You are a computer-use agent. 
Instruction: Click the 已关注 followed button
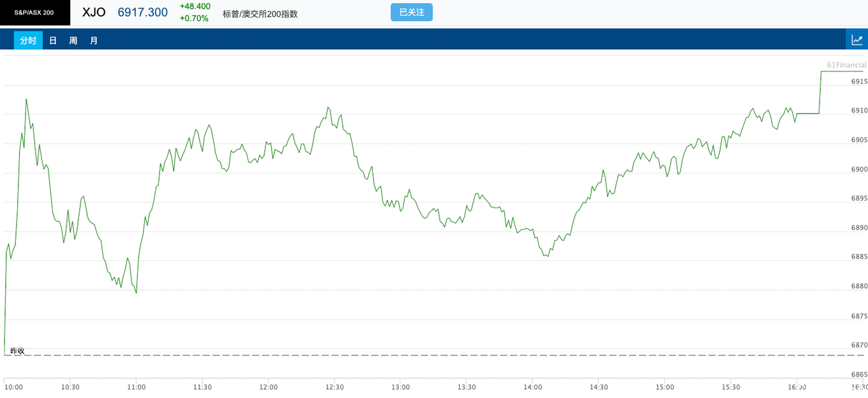412,12
